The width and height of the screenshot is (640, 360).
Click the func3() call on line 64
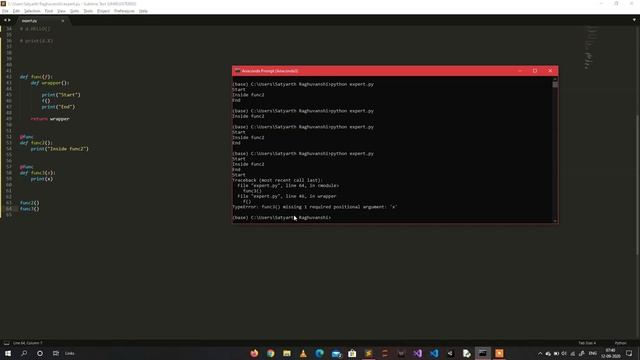29,209
